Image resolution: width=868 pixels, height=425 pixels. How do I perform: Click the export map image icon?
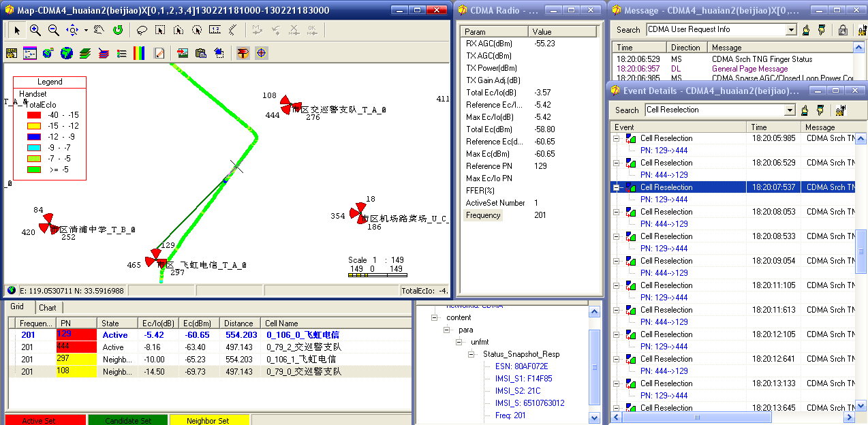tap(183, 52)
